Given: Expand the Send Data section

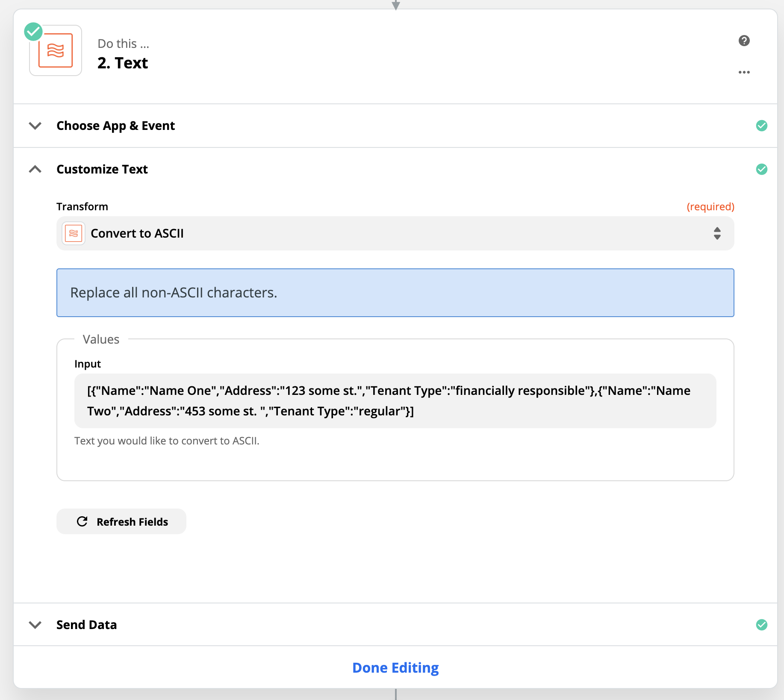Looking at the screenshot, I should [x=35, y=625].
